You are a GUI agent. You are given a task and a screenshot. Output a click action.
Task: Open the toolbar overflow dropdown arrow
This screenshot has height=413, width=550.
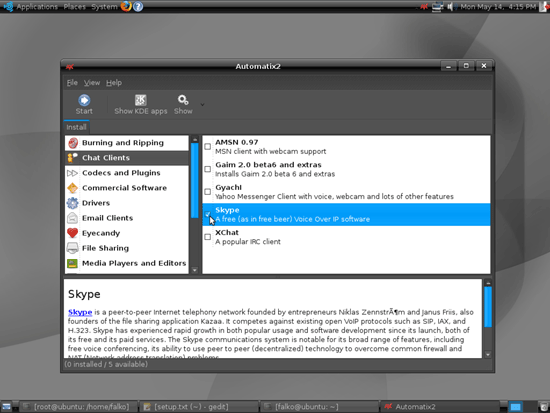coord(202,104)
